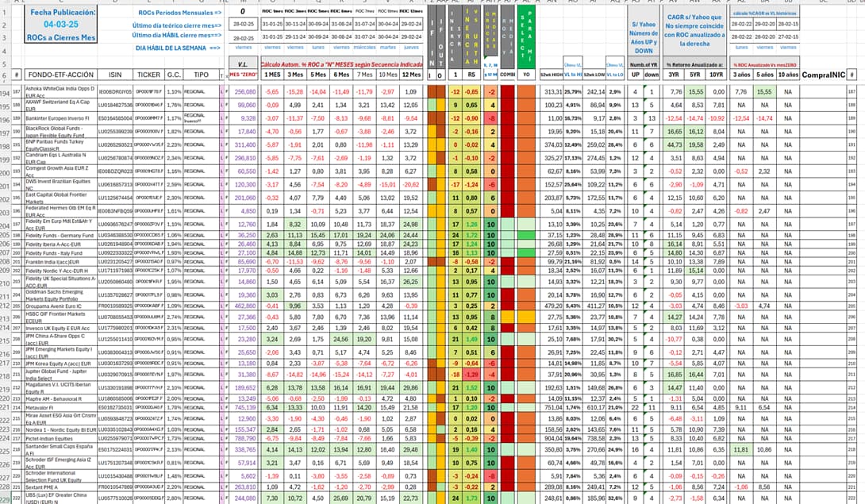The image size is (865, 504).
Task: Click the 'ROCs Periodos Mensuales =>' label
Action: [x=179, y=13]
